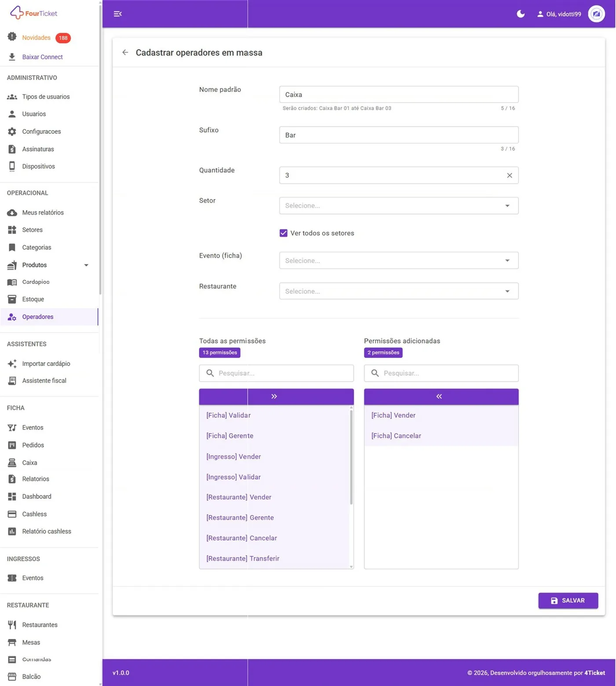Open the Restaurante dropdown
Viewport: 616px width, 686px height.
(399, 291)
